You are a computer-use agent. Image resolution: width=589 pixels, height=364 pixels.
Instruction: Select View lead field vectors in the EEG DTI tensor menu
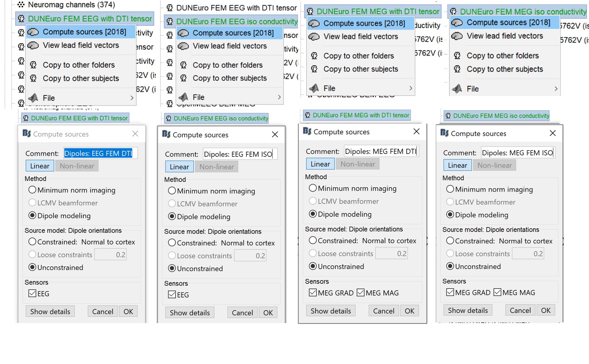pos(81,45)
